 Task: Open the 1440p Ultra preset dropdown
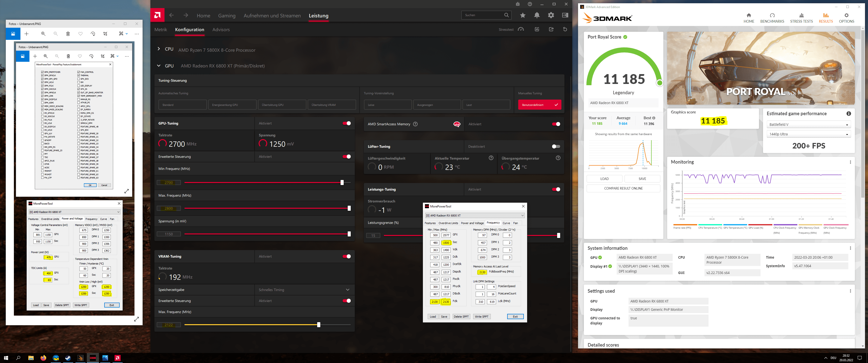(x=809, y=134)
